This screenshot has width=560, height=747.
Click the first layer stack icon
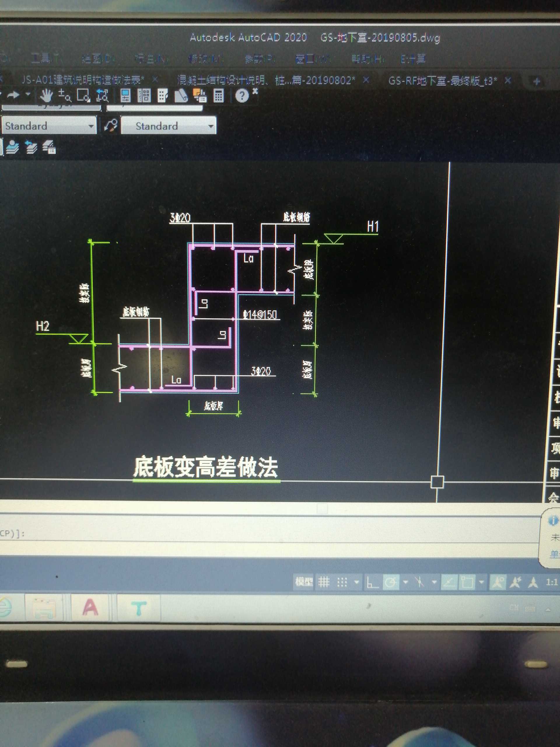(13, 147)
